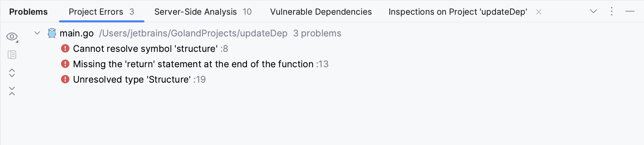
Task: Open the Vulnerable Dependencies tab
Action: [321, 12]
